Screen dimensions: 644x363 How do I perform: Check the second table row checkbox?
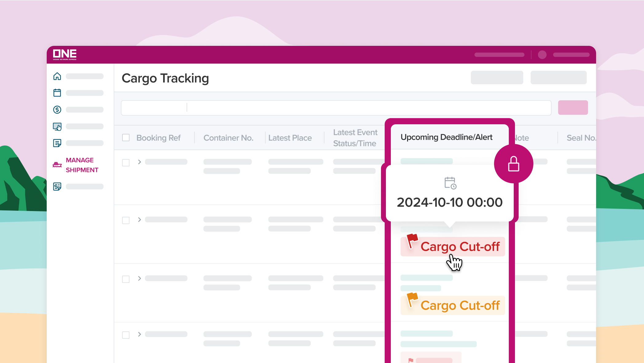click(126, 220)
